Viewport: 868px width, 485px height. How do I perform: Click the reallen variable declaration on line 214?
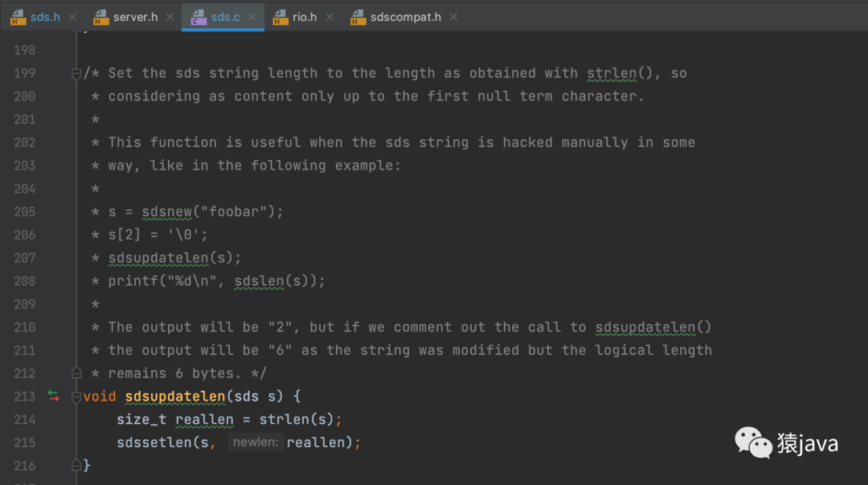pyautogui.click(x=204, y=420)
